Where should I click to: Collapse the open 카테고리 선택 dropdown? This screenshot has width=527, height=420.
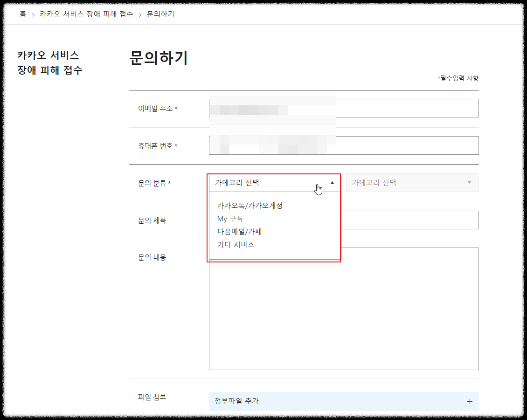275,183
